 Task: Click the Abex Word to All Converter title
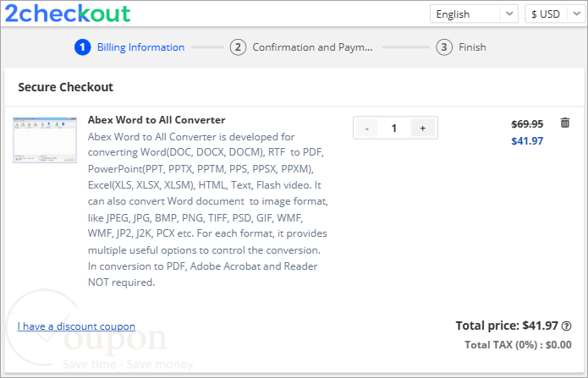coord(157,120)
